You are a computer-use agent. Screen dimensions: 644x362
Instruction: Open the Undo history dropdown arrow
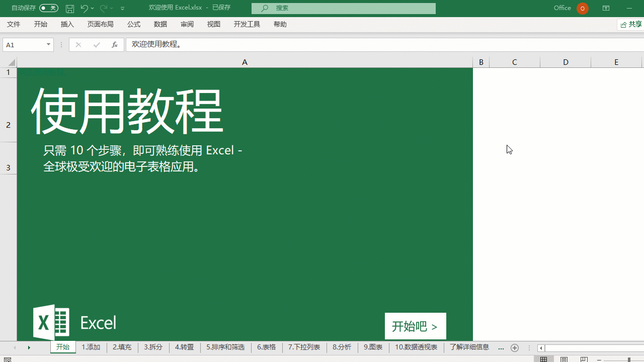point(93,8)
